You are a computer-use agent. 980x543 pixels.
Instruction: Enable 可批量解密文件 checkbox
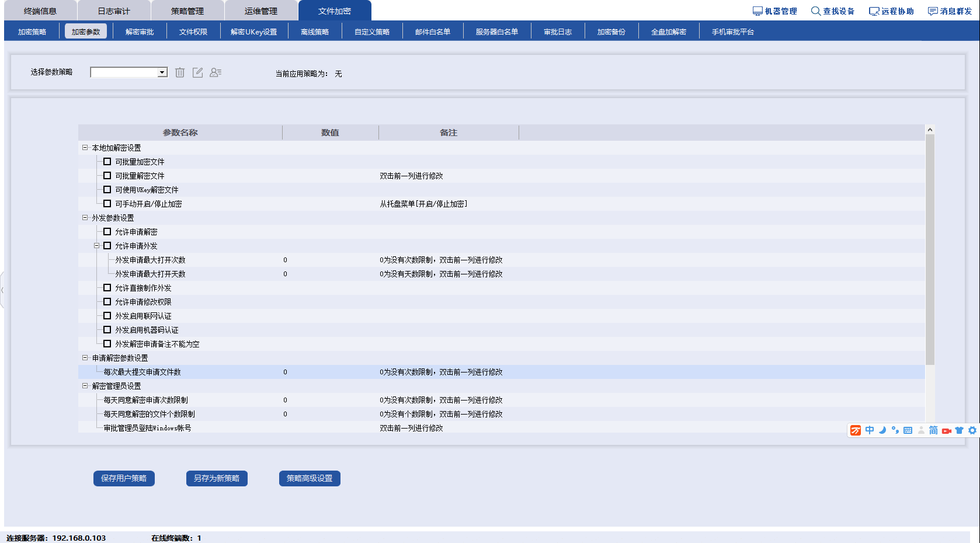[107, 176]
